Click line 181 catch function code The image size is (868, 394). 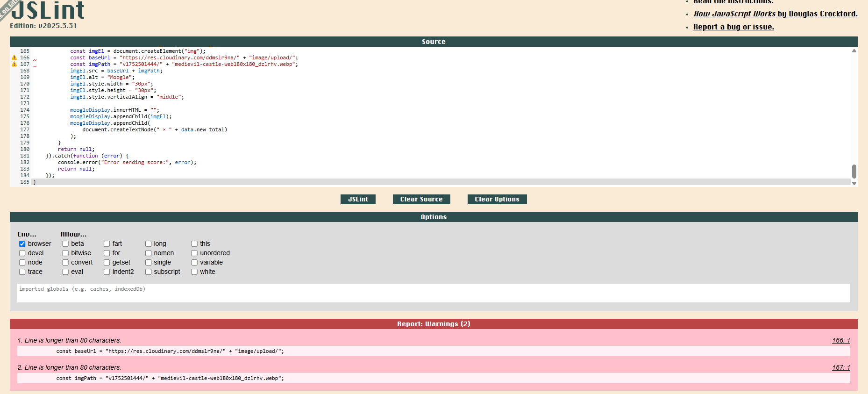87,156
